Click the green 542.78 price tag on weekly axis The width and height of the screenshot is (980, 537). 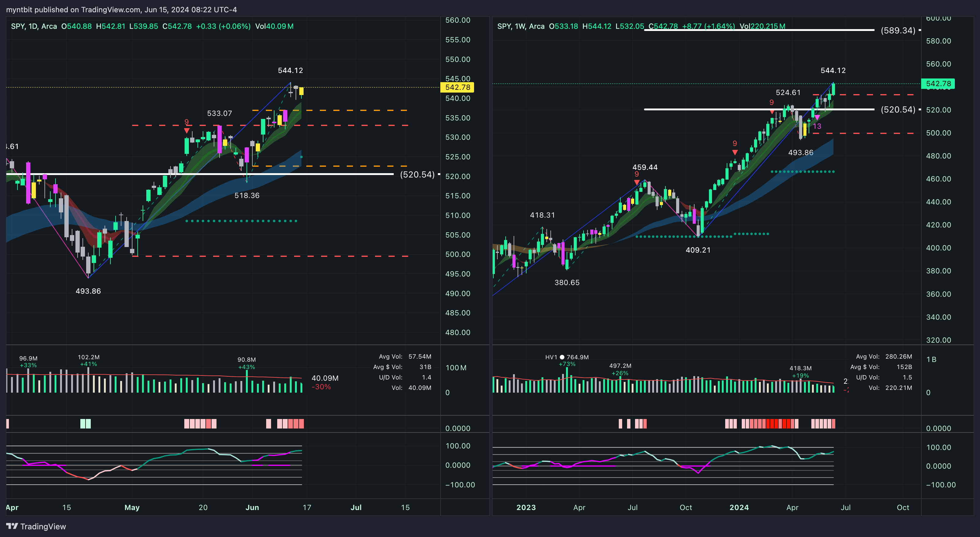pos(938,84)
